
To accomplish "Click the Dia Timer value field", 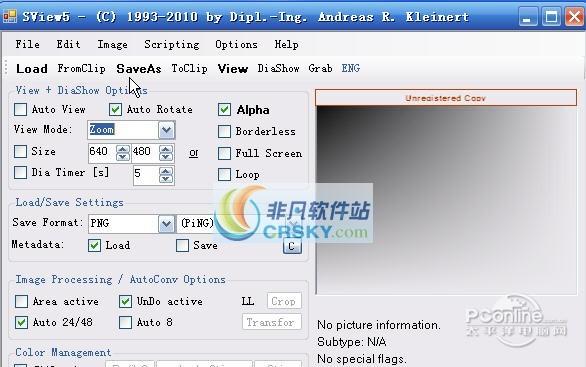I will click(146, 174).
